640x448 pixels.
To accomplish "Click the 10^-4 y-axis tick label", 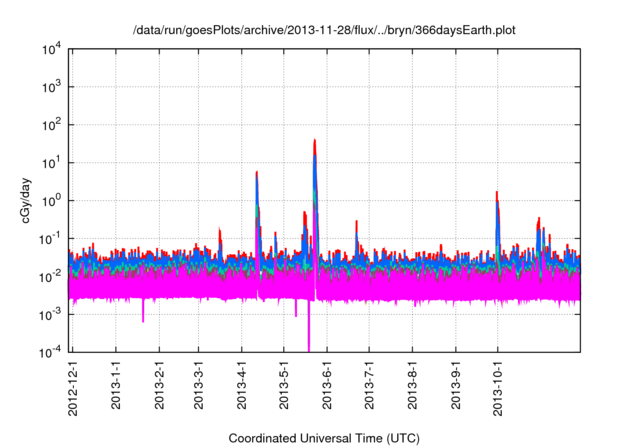I will 51,352.
